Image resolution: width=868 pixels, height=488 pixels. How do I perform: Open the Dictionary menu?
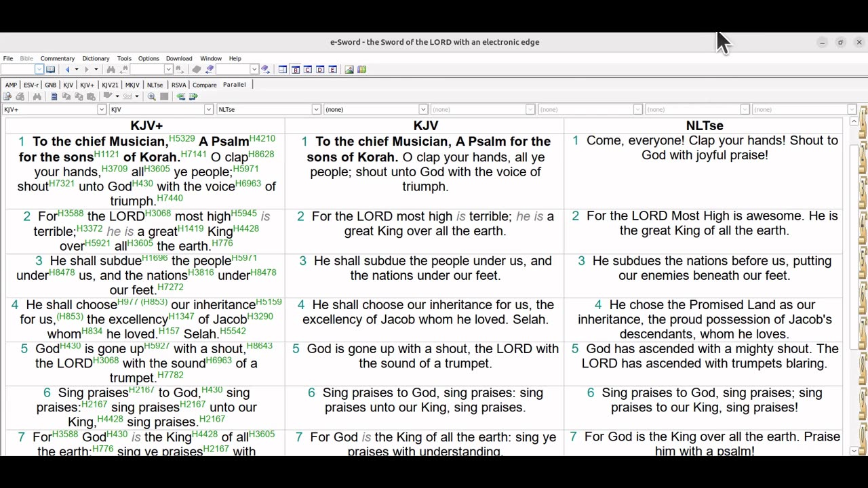tap(96, 58)
